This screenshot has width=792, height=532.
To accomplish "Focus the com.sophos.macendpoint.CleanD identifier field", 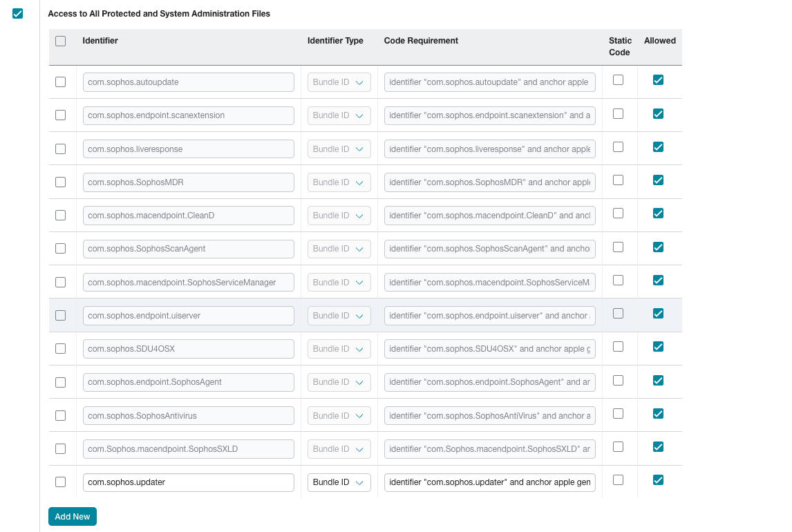I will 189,216.
